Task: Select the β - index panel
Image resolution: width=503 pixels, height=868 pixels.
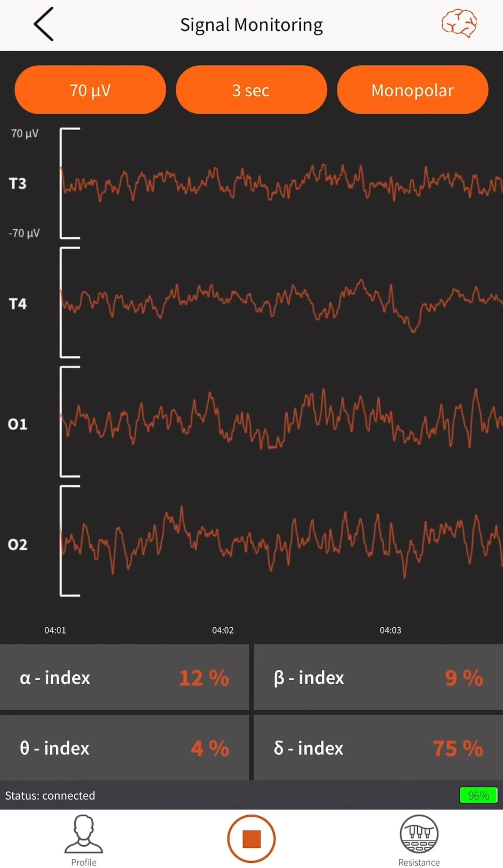Action: click(378, 678)
